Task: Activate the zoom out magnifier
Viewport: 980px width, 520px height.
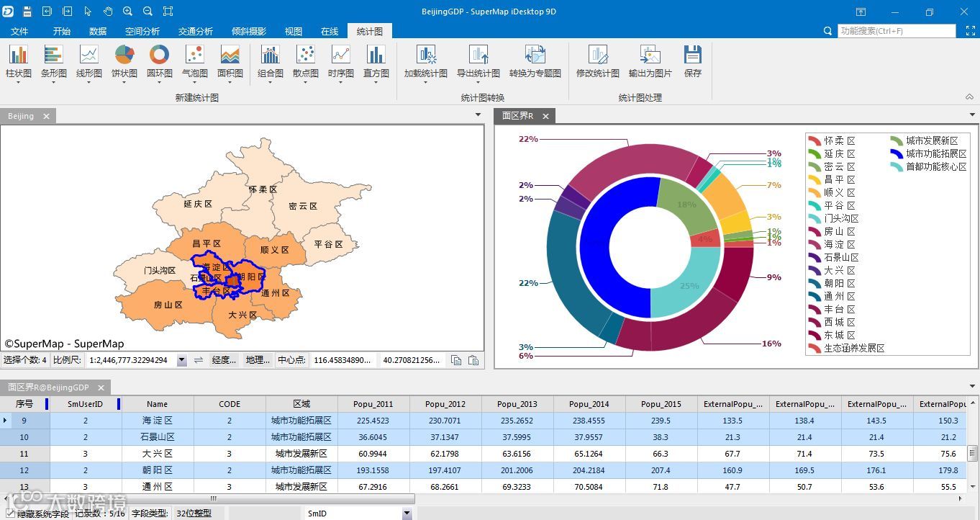Action: [148, 12]
